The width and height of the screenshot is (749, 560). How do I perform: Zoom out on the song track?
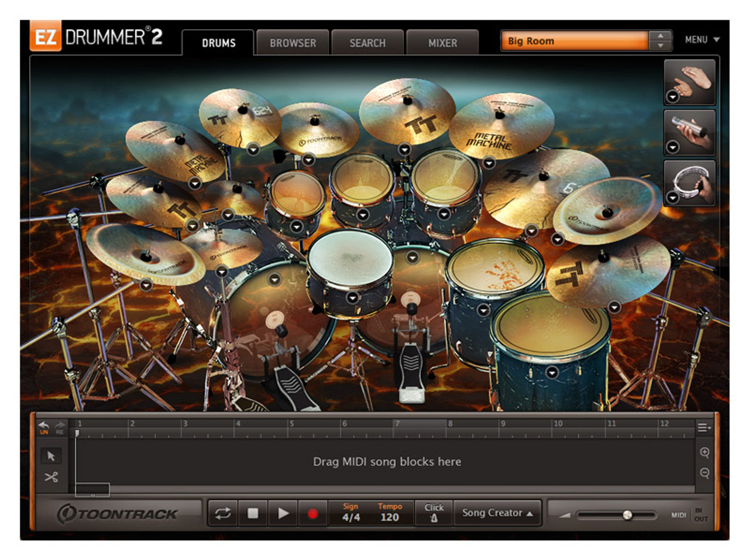[705, 473]
